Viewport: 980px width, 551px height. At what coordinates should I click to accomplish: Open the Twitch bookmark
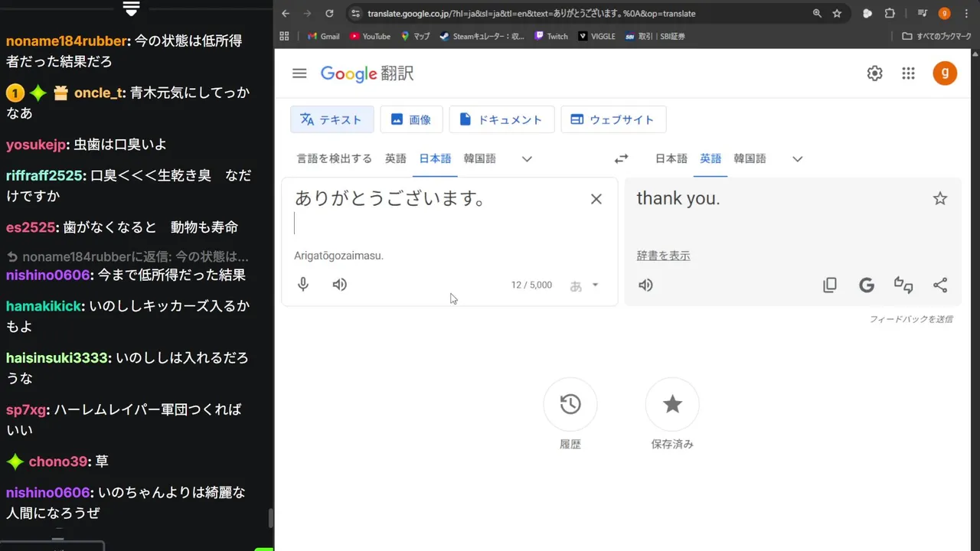click(551, 36)
